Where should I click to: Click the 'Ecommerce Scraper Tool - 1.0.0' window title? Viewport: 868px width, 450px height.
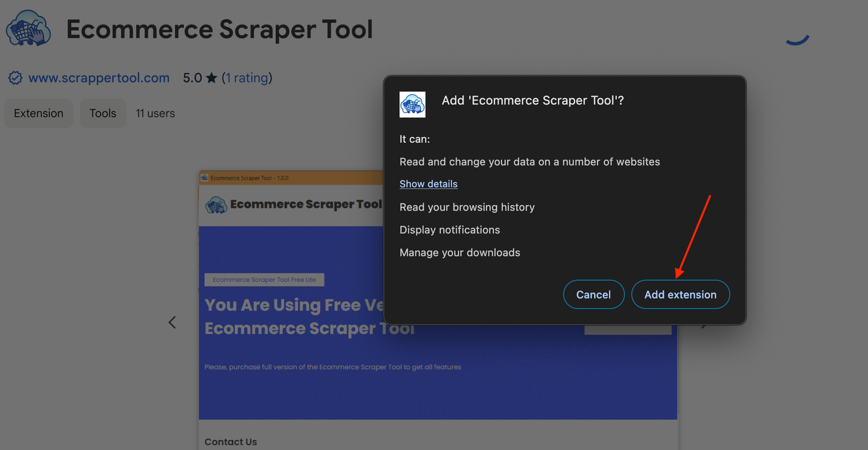click(x=249, y=178)
